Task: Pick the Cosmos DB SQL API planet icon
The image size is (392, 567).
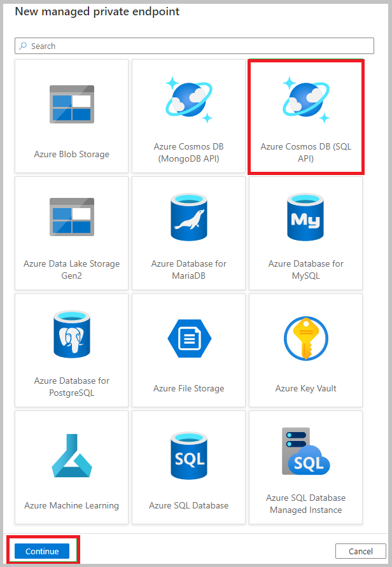Action: (306, 100)
